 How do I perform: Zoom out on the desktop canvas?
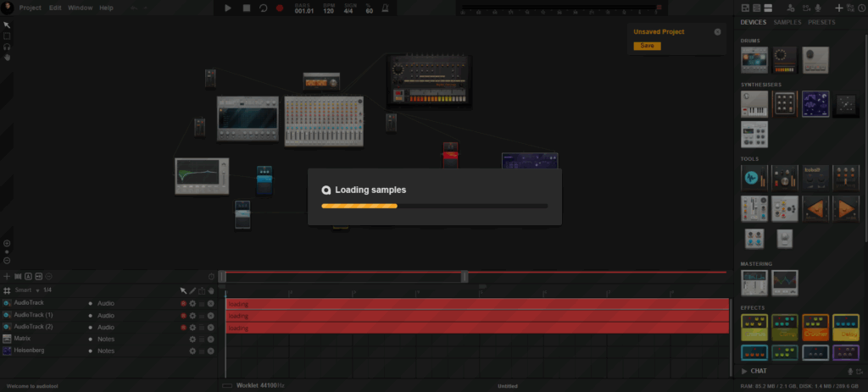[x=7, y=261]
